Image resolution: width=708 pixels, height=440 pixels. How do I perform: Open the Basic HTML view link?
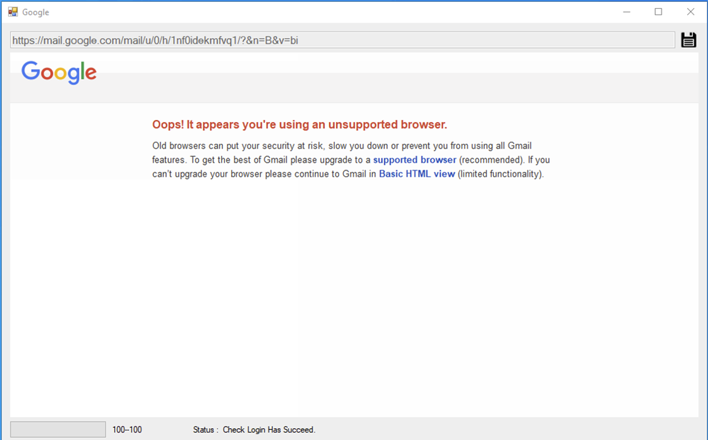coord(417,174)
